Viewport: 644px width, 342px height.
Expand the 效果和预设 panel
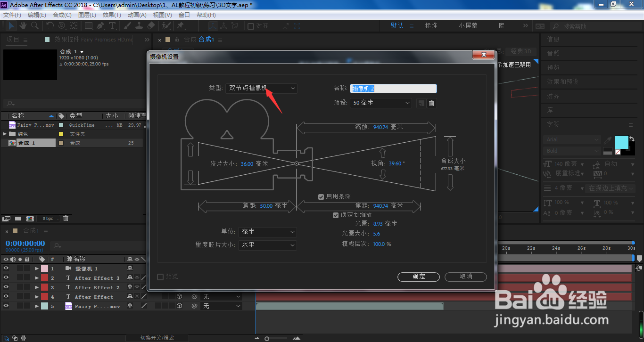[x=562, y=81]
